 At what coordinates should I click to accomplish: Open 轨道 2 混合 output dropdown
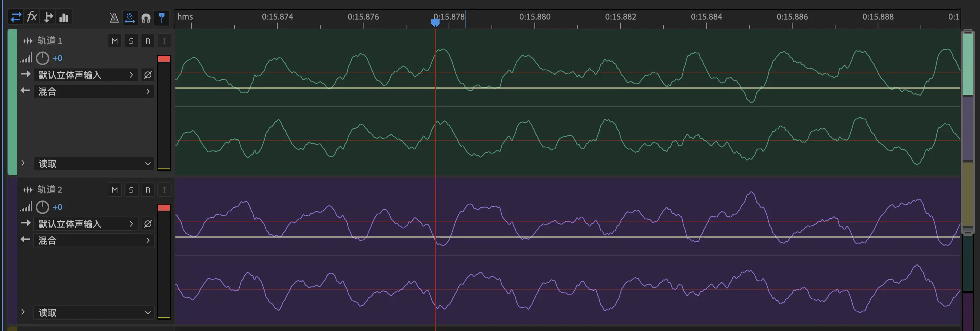point(94,241)
